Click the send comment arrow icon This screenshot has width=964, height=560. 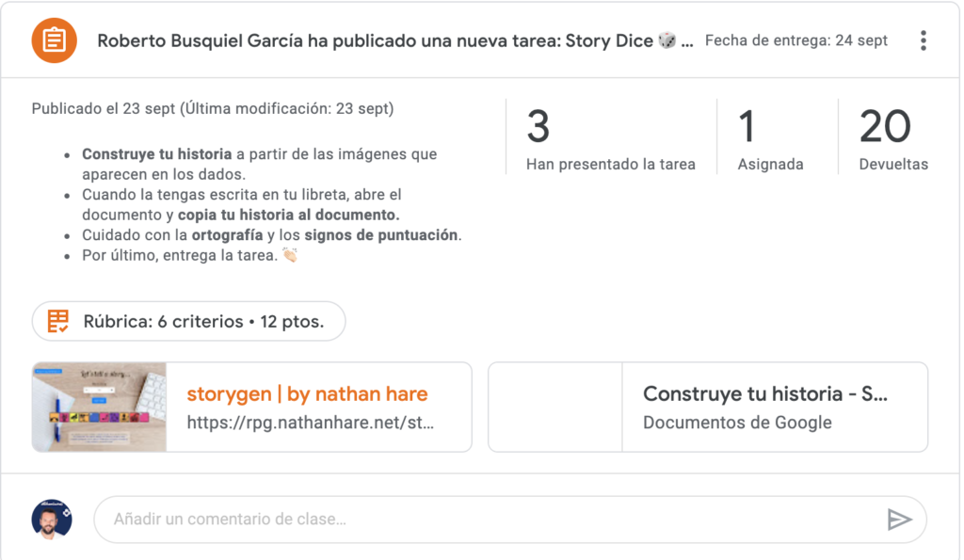point(899,520)
